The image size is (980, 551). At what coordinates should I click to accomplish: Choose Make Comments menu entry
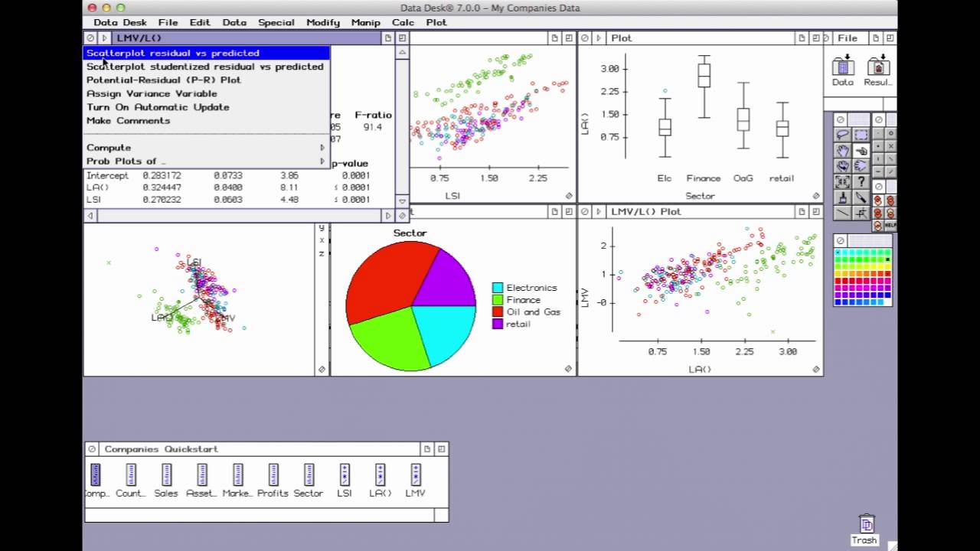206,120
